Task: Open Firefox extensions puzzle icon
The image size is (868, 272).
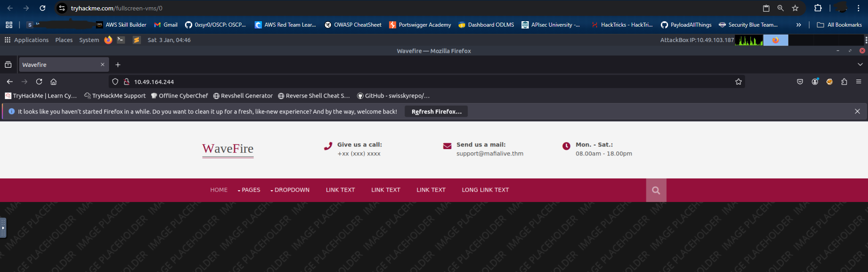Action: [844, 82]
